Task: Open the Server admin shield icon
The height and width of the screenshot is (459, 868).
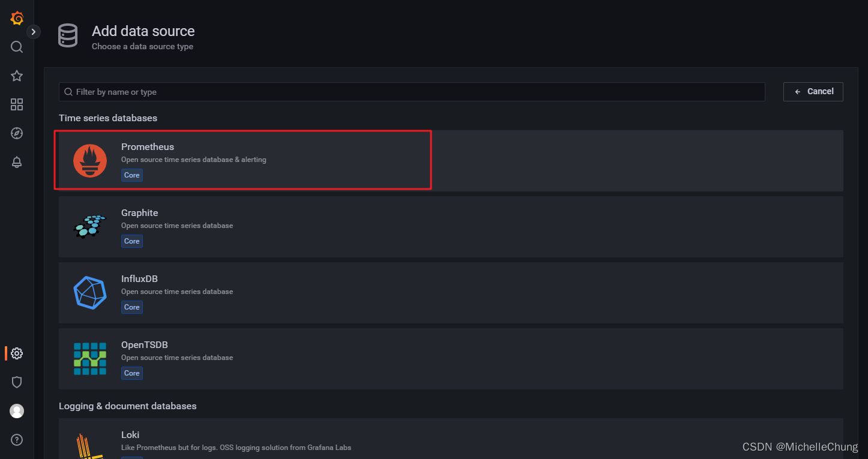Action: click(17, 382)
